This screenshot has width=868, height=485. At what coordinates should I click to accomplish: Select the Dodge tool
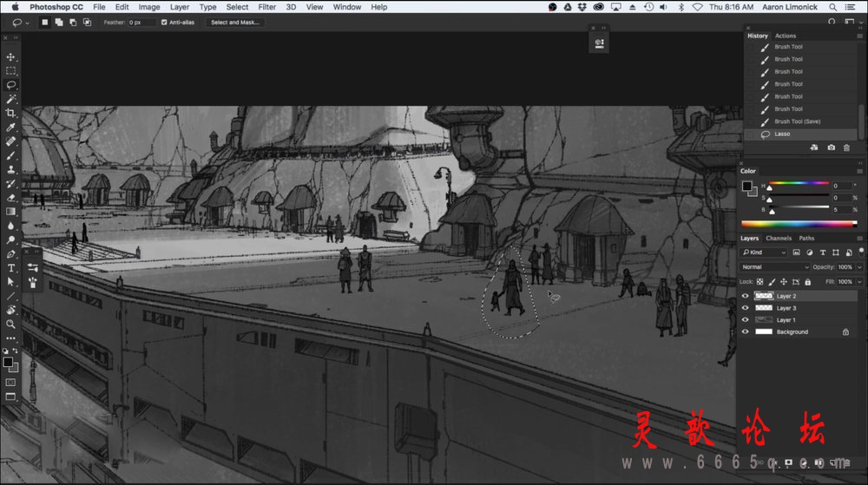10,239
